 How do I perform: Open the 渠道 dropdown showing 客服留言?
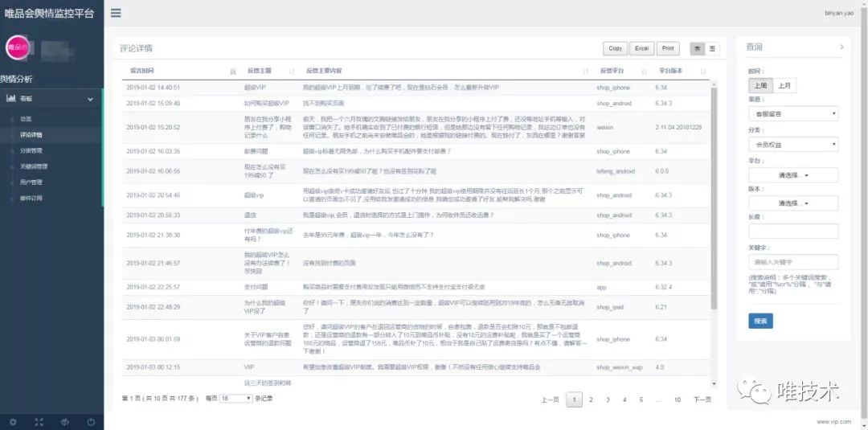[793, 114]
